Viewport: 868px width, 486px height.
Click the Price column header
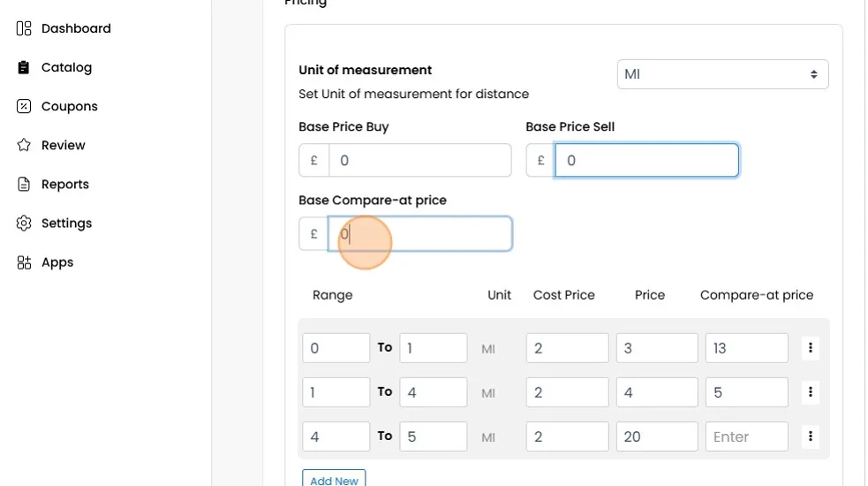[x=650, y=295]
